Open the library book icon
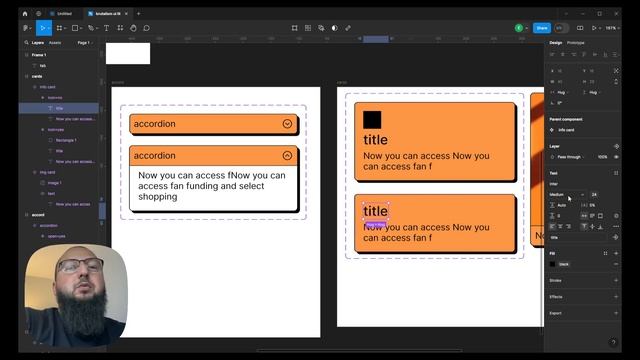The width and height of the screenshot is (640, 360). pyautogui.click(x=580, y=28)
